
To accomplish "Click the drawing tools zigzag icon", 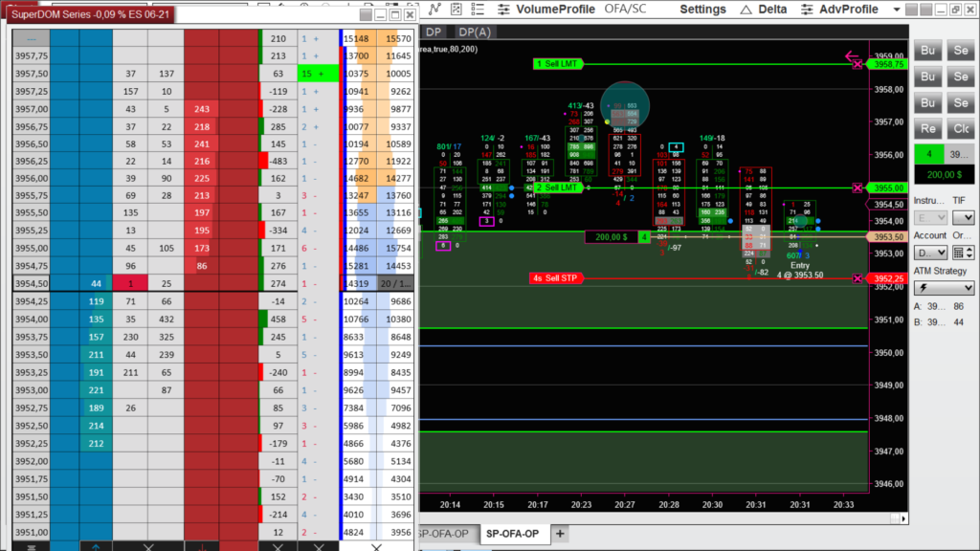I will tap(434, 10).
